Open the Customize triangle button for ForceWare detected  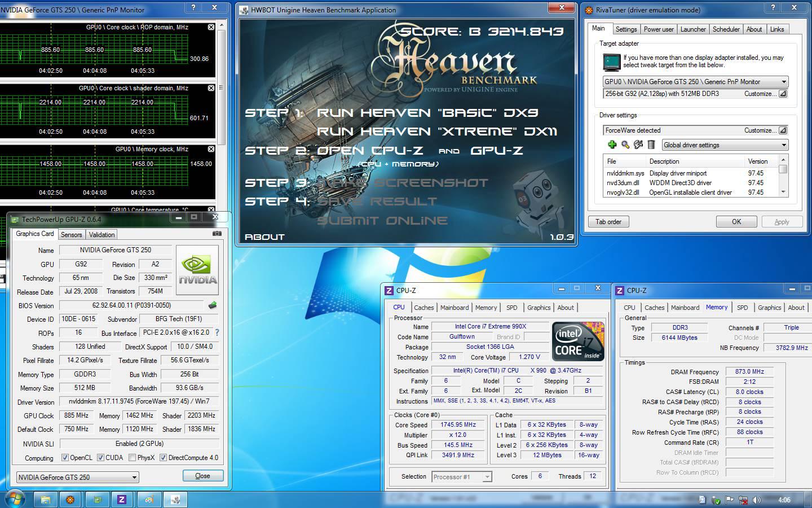pos(783,130)
